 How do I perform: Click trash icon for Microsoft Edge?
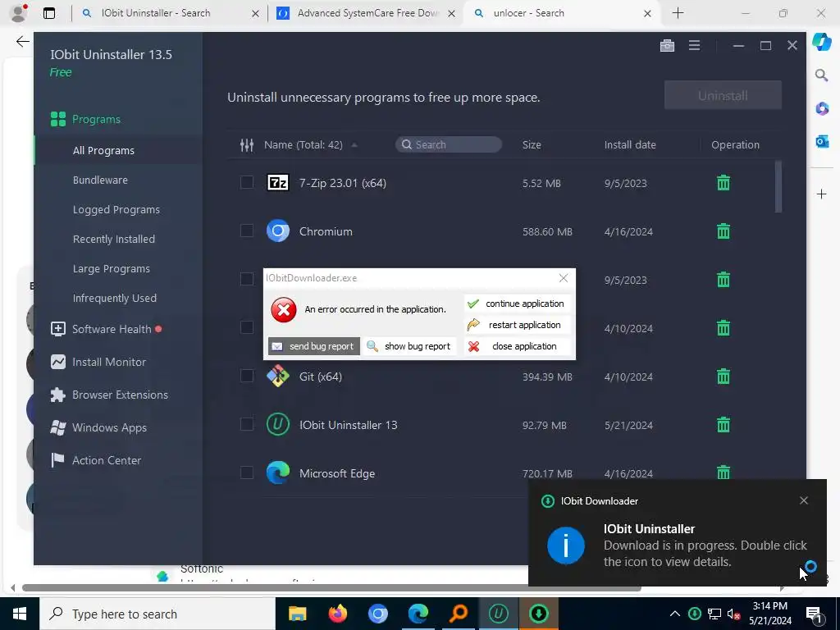(x=724, y=472)
